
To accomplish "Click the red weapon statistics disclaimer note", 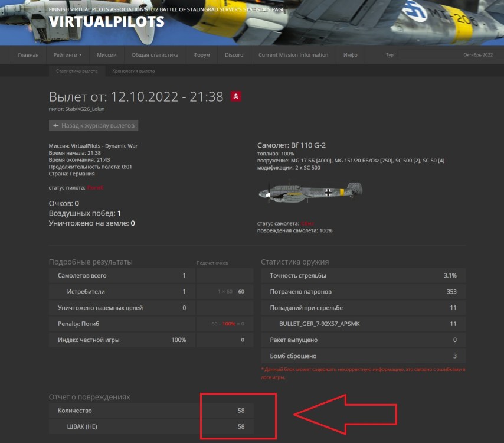I will coord(363,373).
